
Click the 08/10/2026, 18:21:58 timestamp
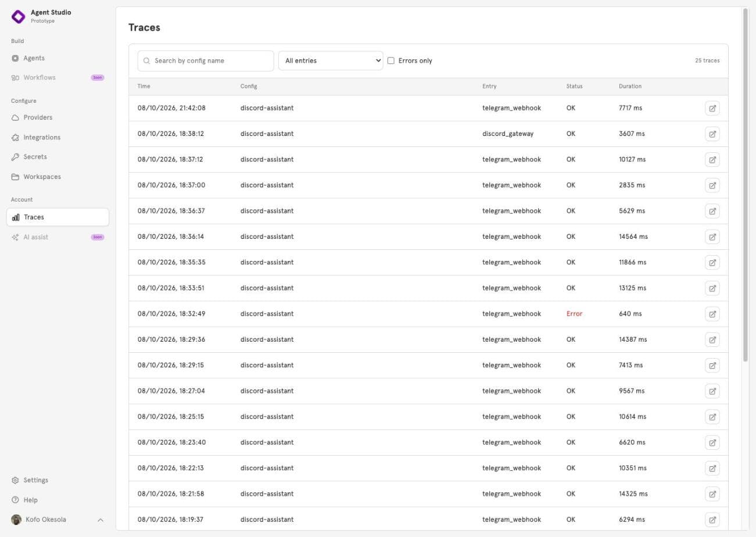pos(171,494)
